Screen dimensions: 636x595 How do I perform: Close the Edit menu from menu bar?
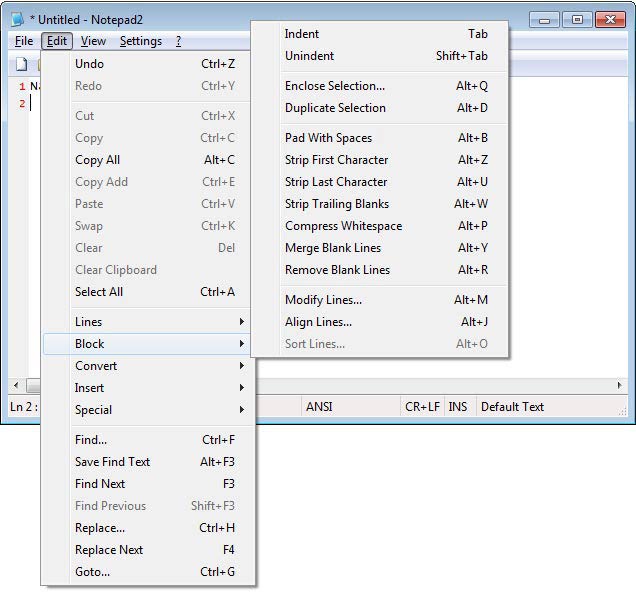[x=57, y=41]
